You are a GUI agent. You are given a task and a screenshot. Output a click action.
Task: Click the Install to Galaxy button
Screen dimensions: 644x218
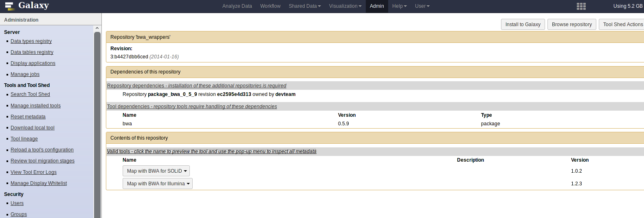pos(523,24)
